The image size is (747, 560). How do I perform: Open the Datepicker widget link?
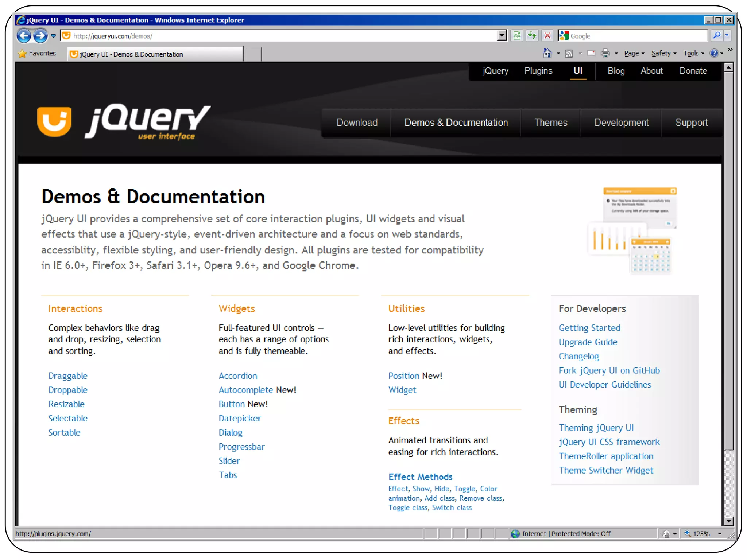point(240,419)
